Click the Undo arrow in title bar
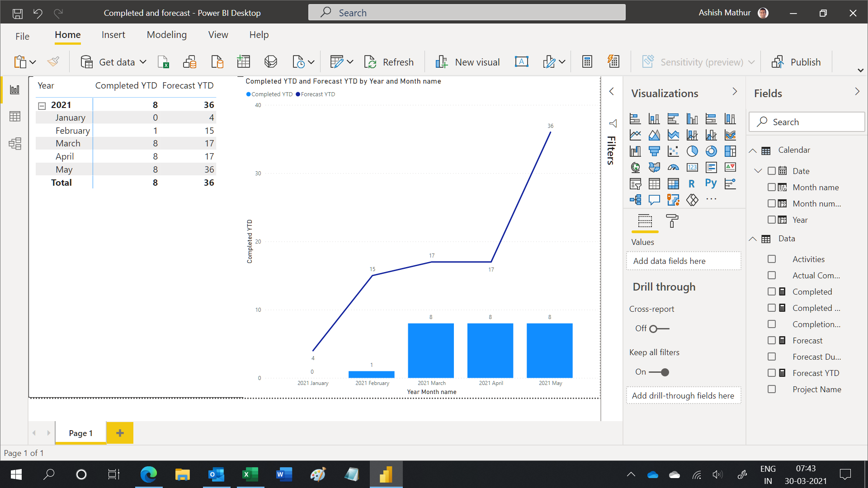Image resolution: width=868 pixels, height=488 pixels. 38,14
